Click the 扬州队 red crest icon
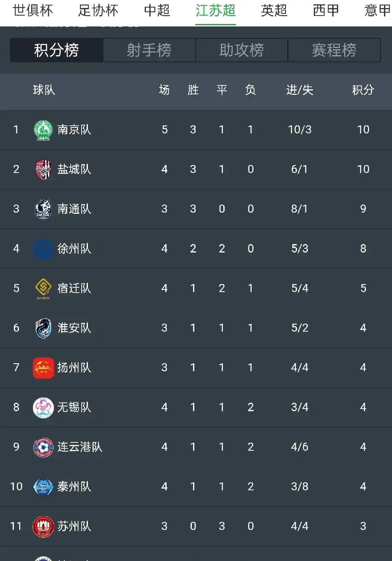The height and width of the screenshot is (561, 392). tap(42, 367)
